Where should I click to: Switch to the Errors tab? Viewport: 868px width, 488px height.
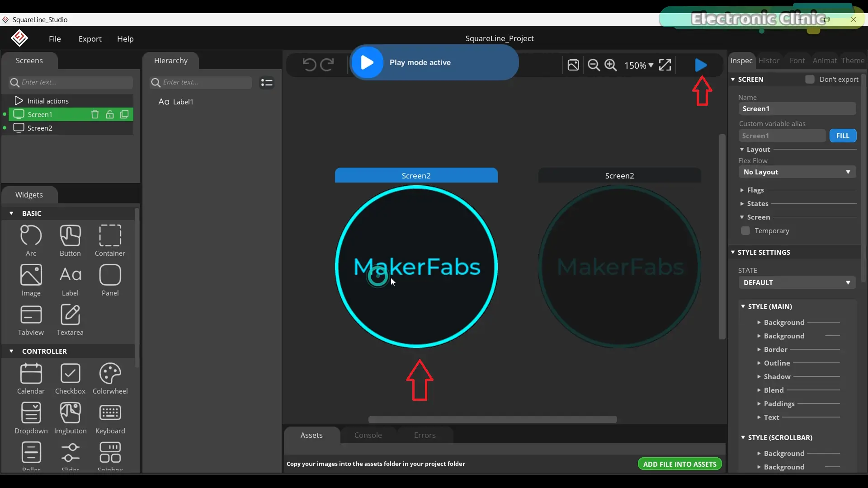[425, 435]
